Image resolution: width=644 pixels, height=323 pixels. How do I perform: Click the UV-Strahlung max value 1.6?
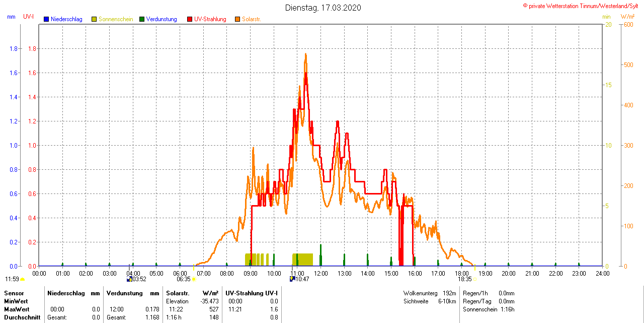274,309
